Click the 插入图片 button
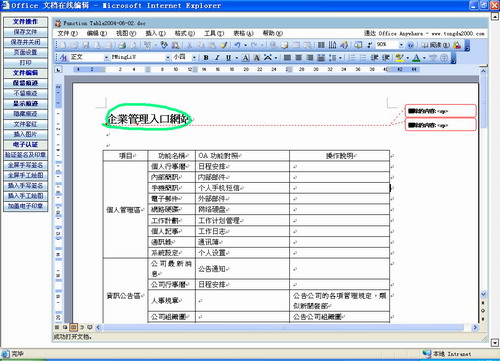This screenshot has height=361, width=500. click(x=25, y=134)
